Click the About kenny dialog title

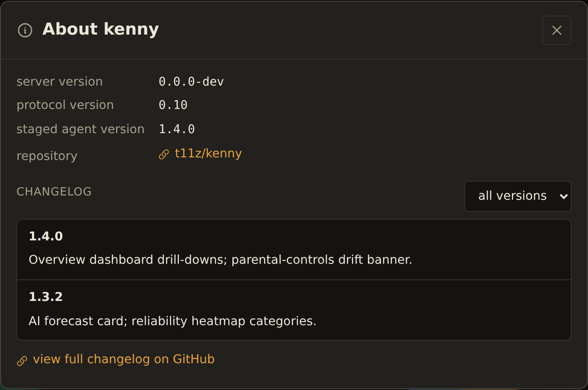[x=101, y=29]
